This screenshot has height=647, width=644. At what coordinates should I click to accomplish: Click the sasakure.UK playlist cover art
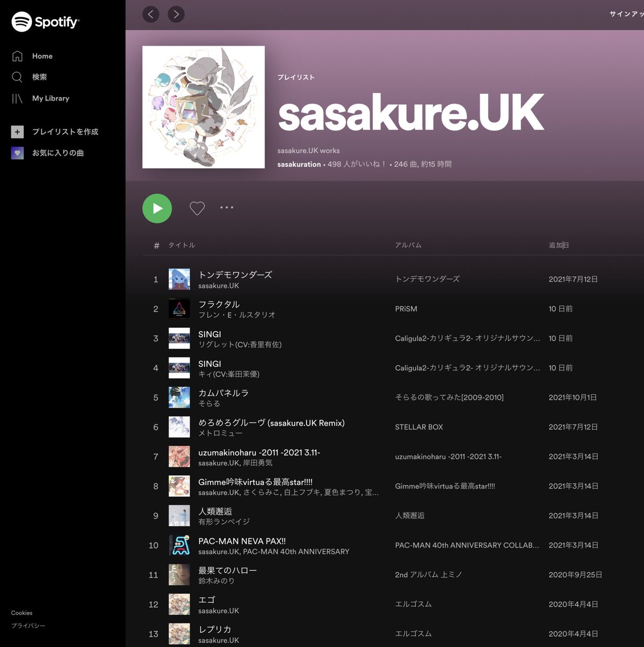point(203,107)
